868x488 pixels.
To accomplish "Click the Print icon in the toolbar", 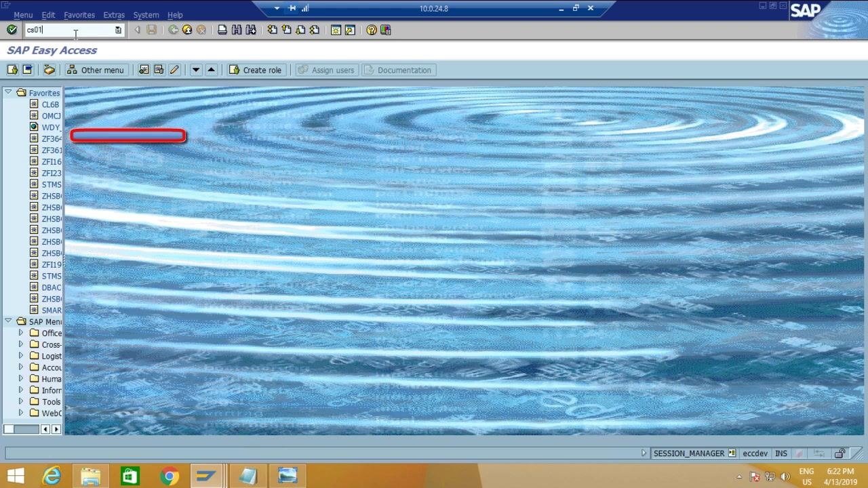I will coord(222,30).
